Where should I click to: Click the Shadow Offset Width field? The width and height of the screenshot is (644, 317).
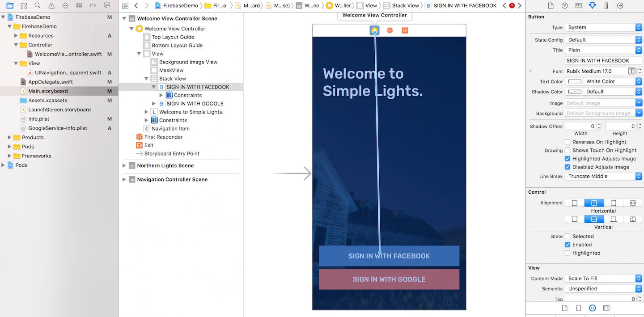(580, 126)
